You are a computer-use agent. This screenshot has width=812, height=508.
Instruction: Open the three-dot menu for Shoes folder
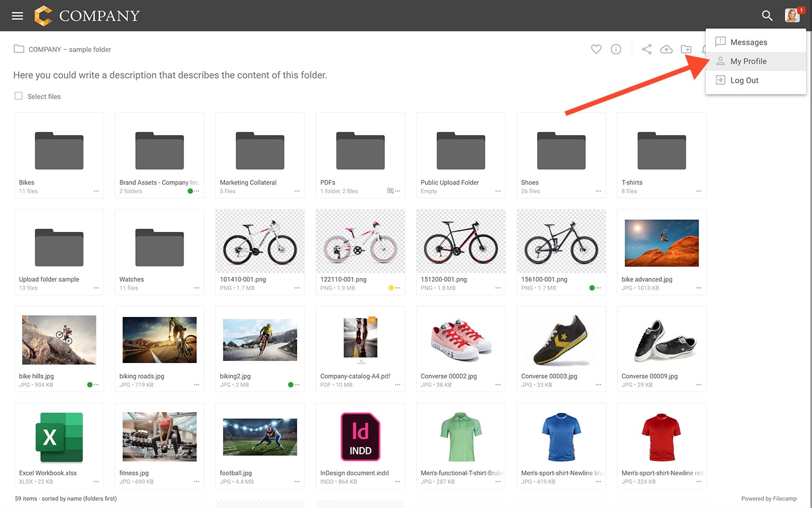tap(598, 191)
